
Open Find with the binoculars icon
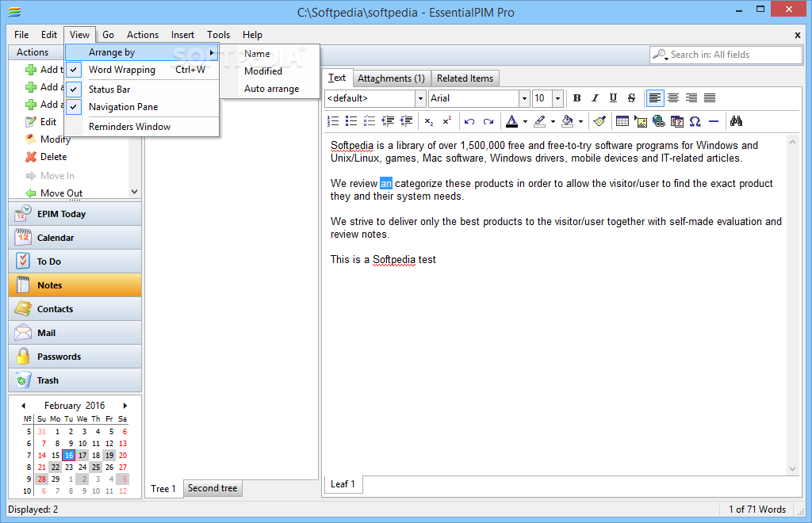736,121
